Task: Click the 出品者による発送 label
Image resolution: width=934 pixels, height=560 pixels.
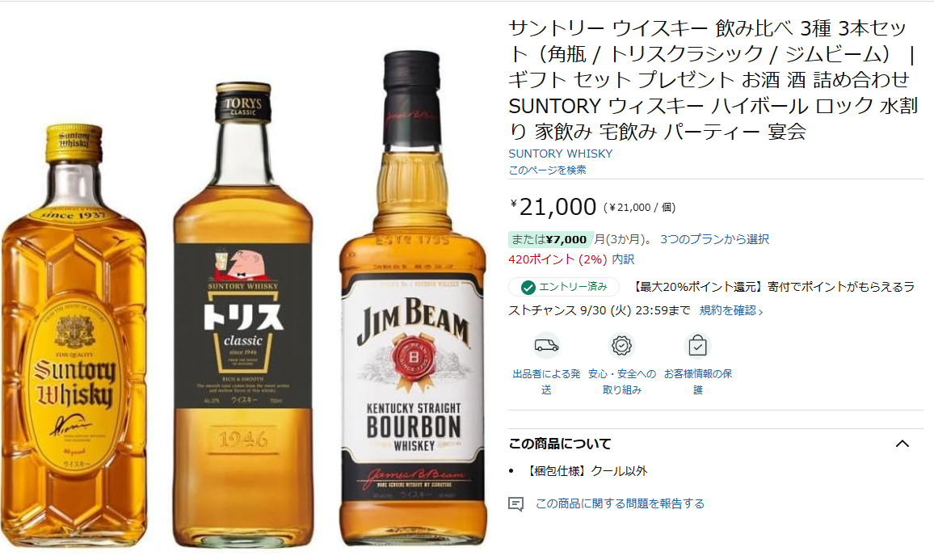Action: click(546, 382)
